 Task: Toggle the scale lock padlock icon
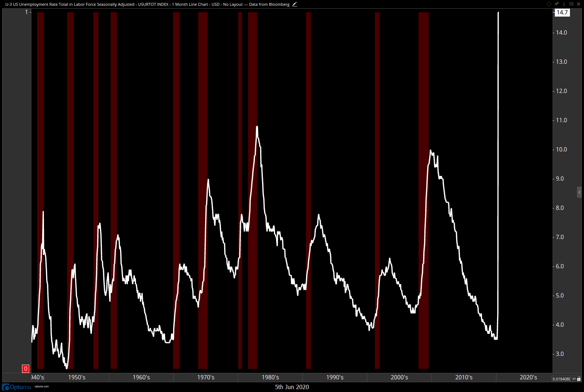click(579, 379)
